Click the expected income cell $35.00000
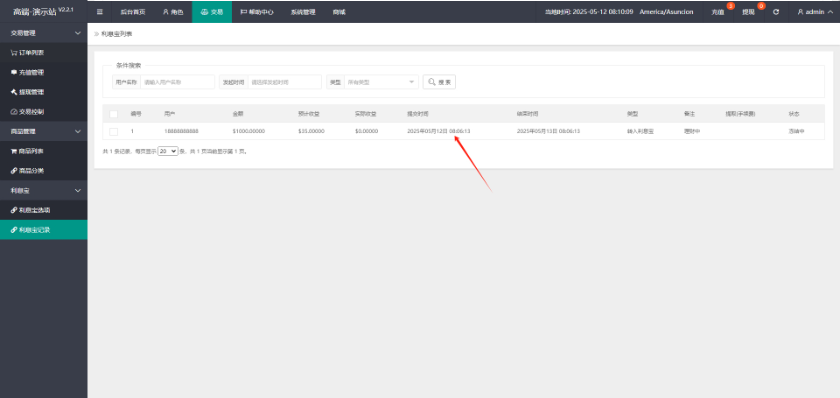Viewport: 840px width, 398px height. [x=311, y=131]
